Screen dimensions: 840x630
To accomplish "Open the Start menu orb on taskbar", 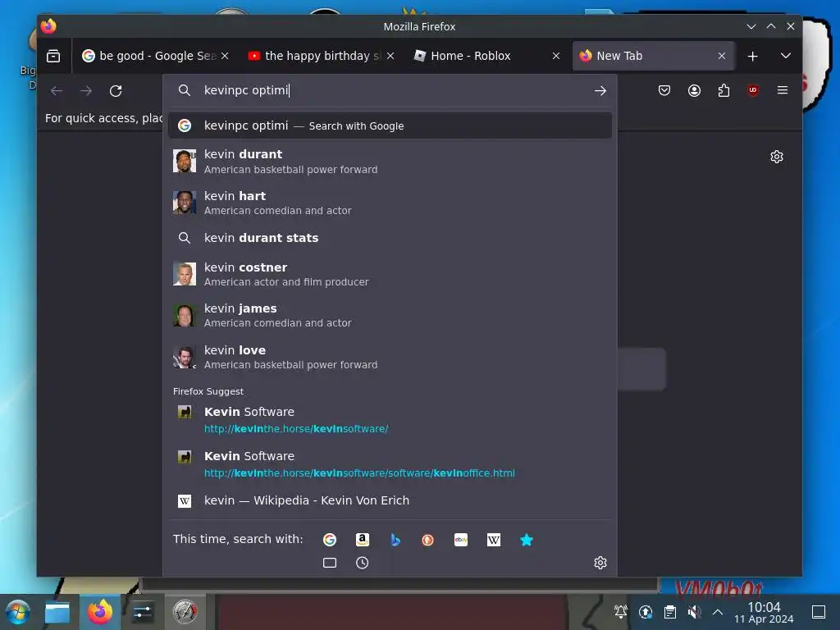I will [18, 612].
